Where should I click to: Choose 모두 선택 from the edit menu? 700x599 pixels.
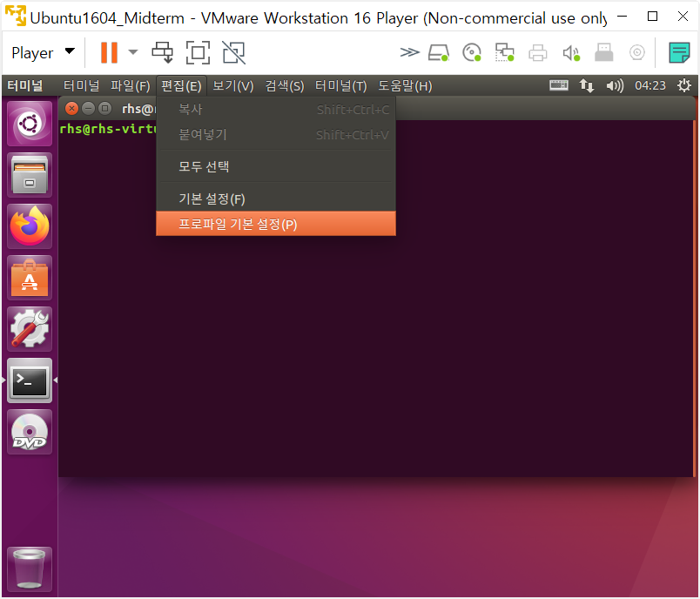click(x=276, y=166)
